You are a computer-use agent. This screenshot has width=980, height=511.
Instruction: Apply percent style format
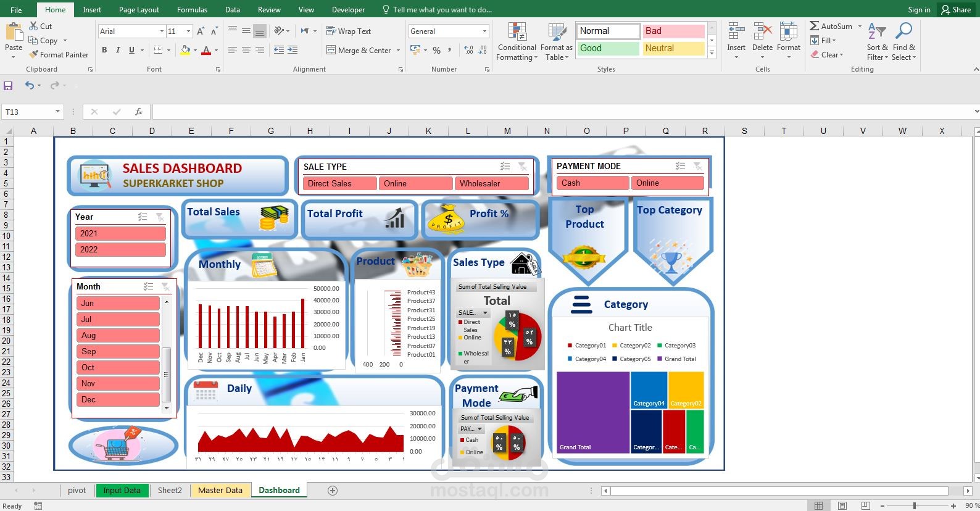pyautogui.click(x=436, y=50)
